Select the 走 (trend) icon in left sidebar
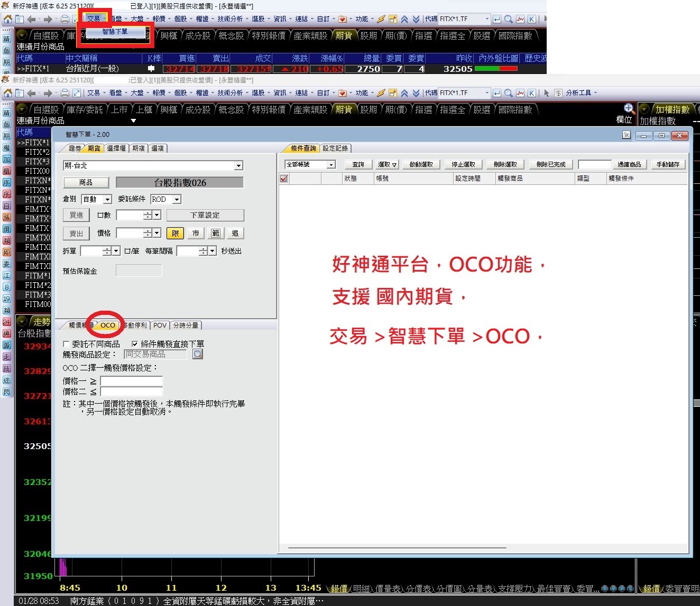 point(7,357)
